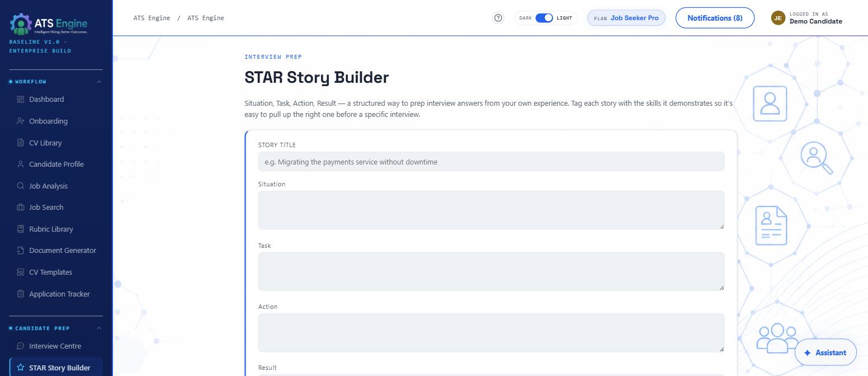Select Job Search in sidebar
Viewport: 868px width, 376px height.
click(56, 207)
